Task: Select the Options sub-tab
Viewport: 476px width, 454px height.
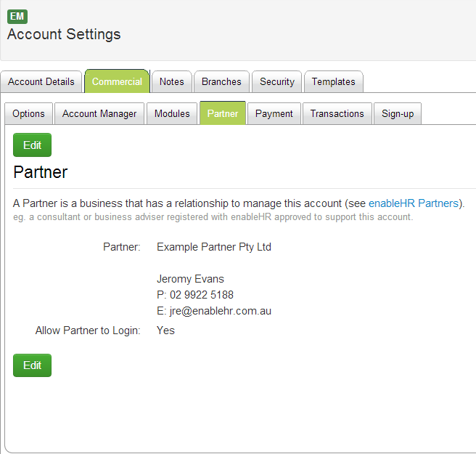Action: coord(29,114)
